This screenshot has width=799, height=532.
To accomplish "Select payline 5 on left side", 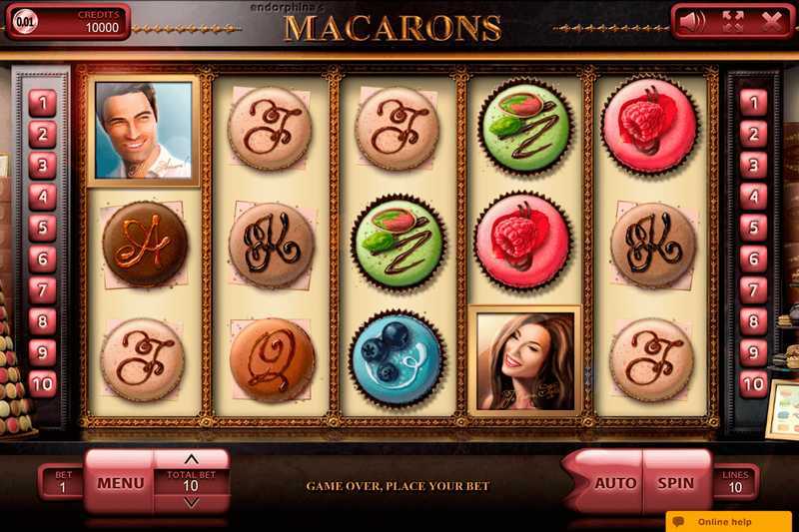I will pyautogui.click(x=42, y=229).
